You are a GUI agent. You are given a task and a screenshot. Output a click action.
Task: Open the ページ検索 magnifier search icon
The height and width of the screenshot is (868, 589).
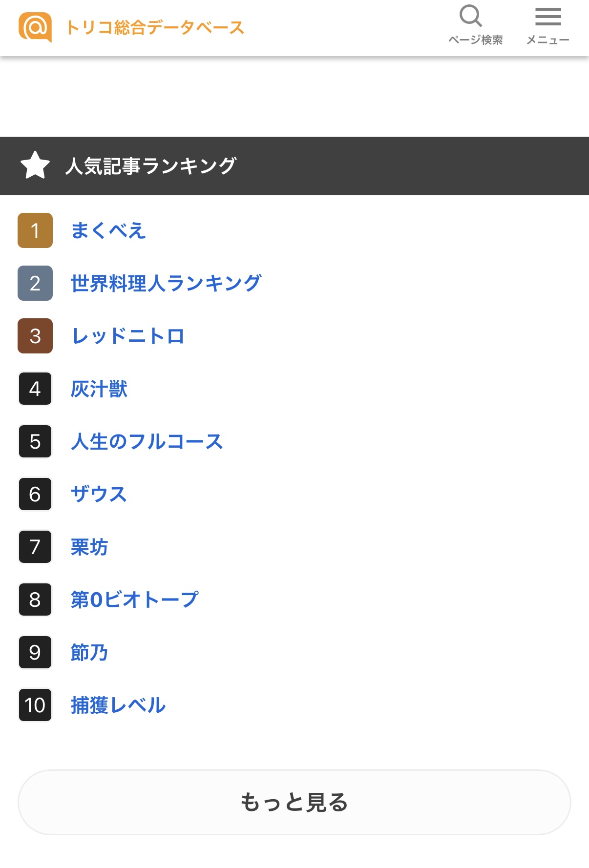pyautogui.click(x=471, y=17)
